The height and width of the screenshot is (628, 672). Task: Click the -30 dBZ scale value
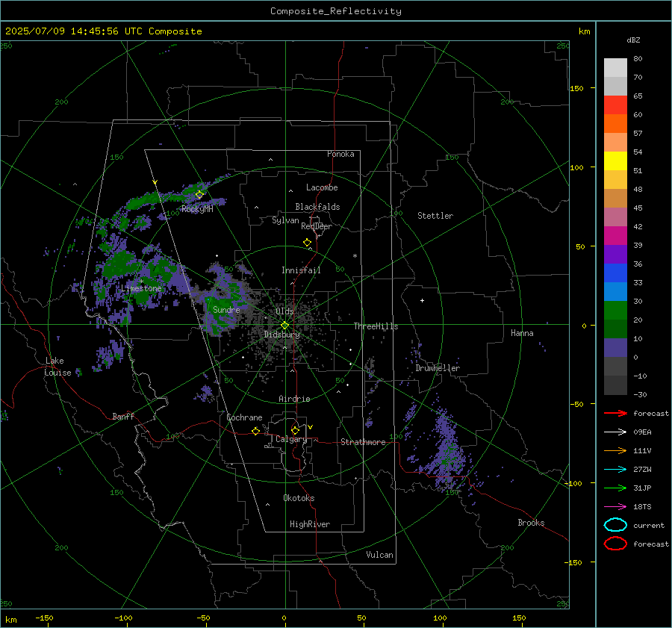tap(640, 394)
